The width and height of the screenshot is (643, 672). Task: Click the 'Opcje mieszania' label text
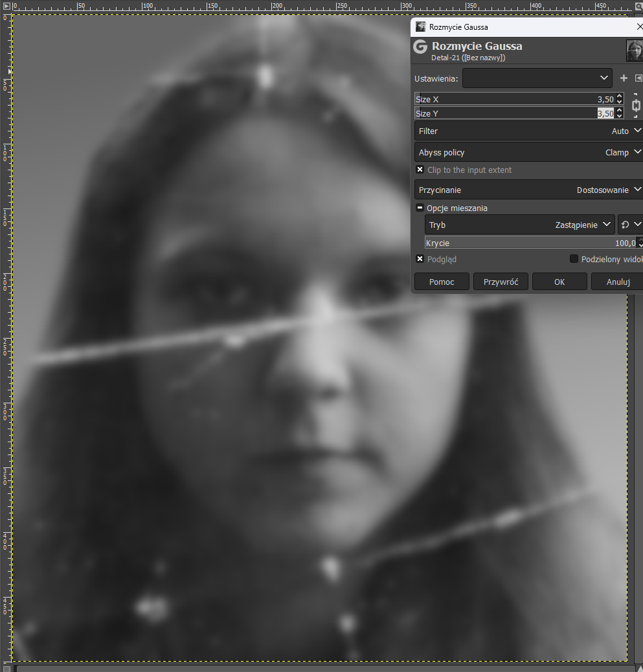457,208
